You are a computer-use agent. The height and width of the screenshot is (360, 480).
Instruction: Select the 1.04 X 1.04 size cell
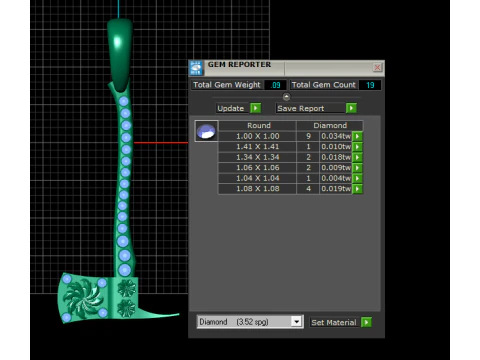click(x=257, y=178)
